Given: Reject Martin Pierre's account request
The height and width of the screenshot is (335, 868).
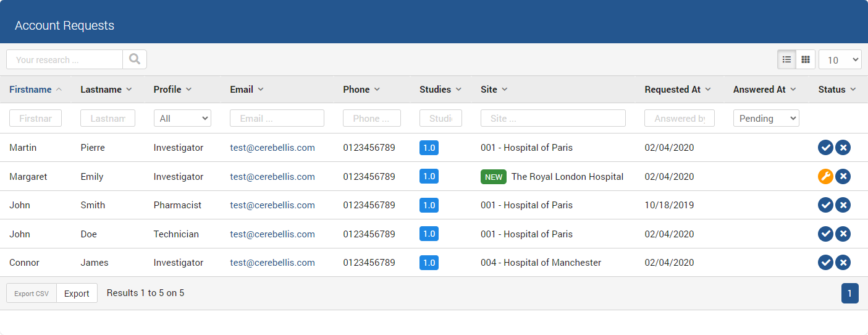Looking at the screenshot, I should [x=843, y=148].
